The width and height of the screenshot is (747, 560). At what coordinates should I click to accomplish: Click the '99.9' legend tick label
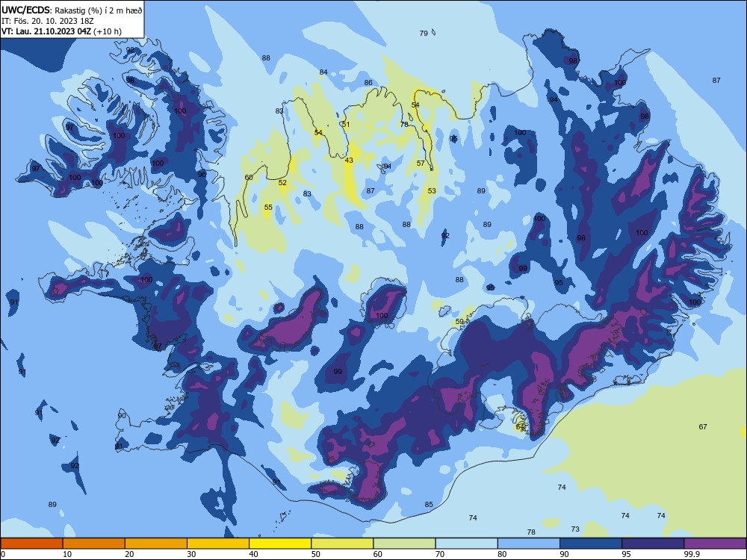tap(692, 554)
